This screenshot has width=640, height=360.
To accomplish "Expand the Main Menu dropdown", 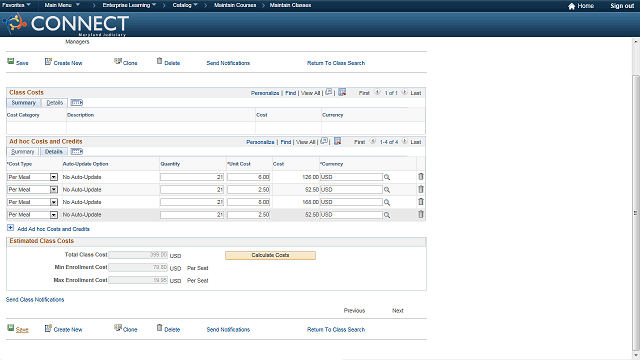I will click(x=62, y=5).
